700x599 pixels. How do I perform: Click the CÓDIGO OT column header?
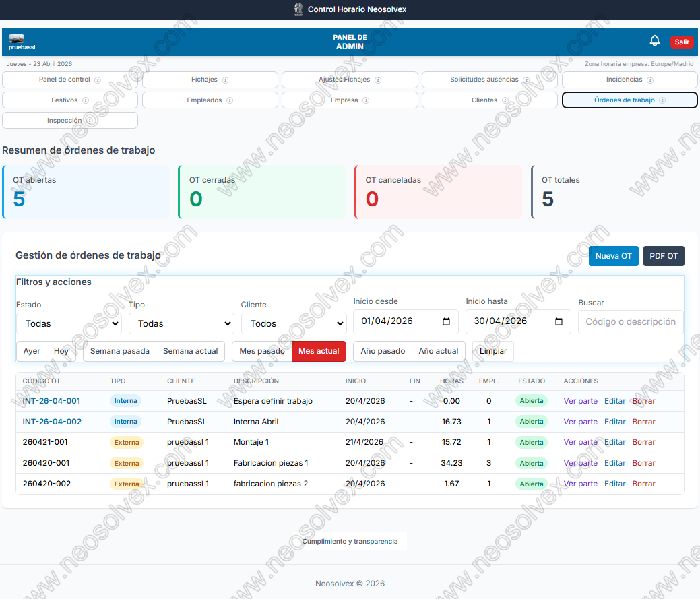[41, 381]
